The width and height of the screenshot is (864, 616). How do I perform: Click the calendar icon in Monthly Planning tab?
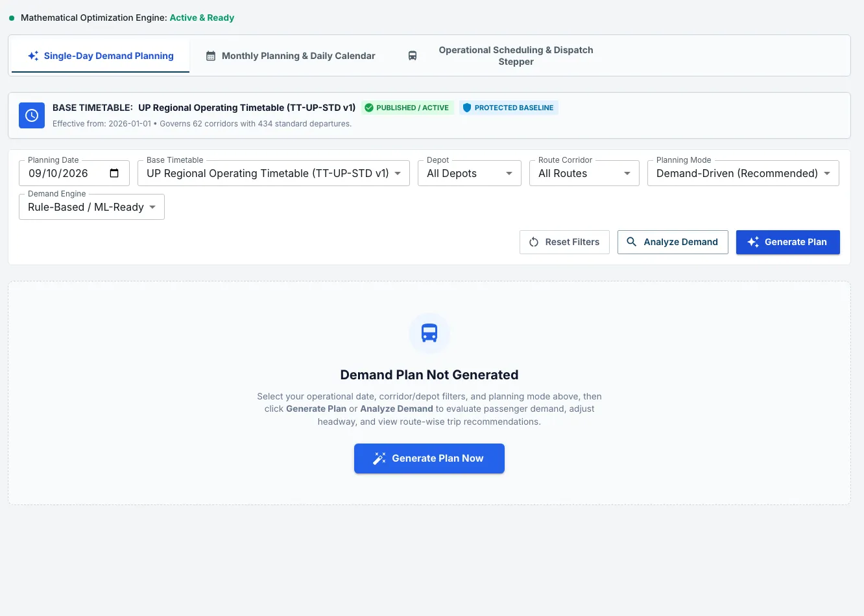pos(211,56)
